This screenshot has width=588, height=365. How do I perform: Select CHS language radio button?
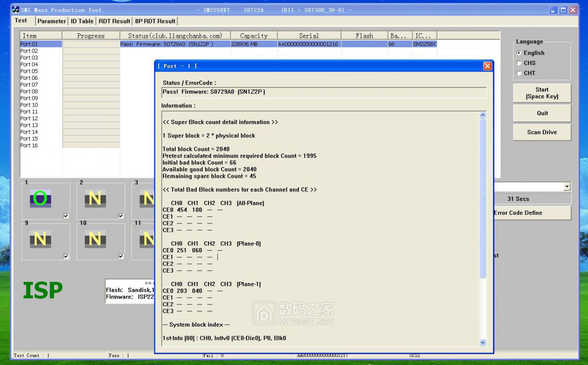pos(519,63)
